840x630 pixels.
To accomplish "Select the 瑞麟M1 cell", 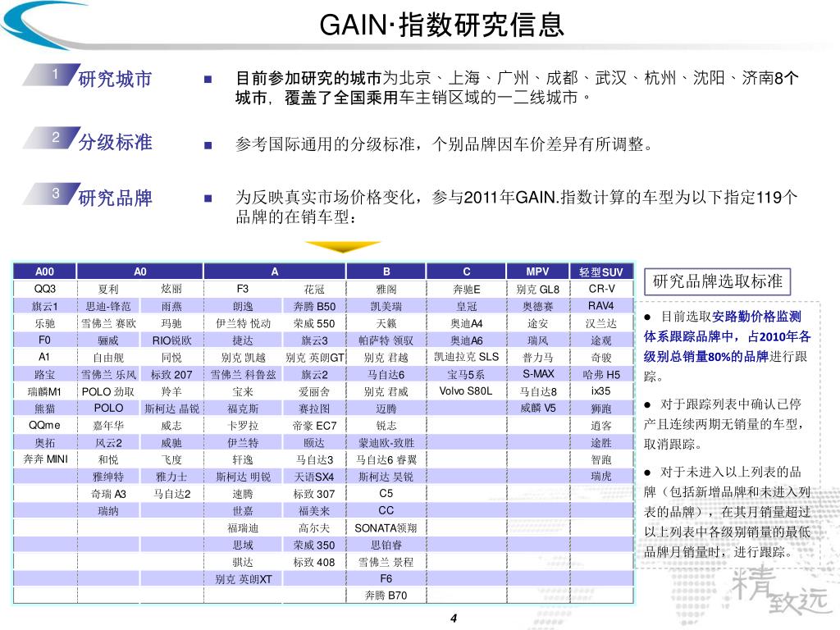I will [45, 391].
